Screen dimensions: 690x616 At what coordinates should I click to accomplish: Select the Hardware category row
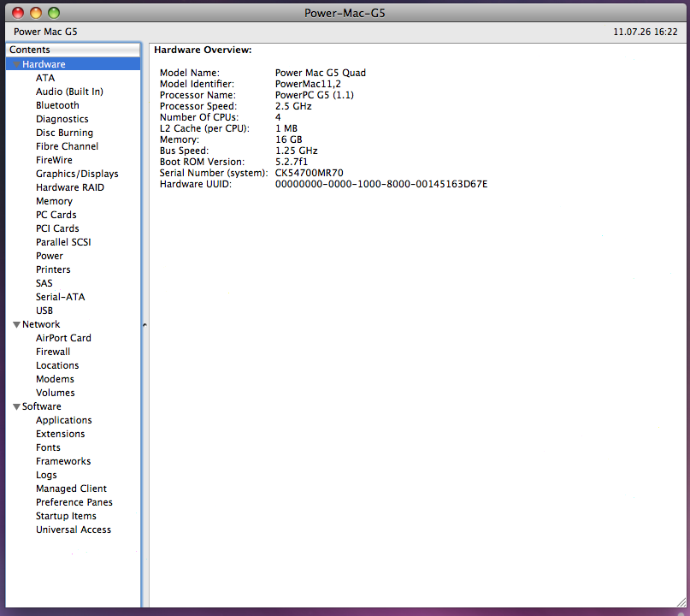pos(73,64)
